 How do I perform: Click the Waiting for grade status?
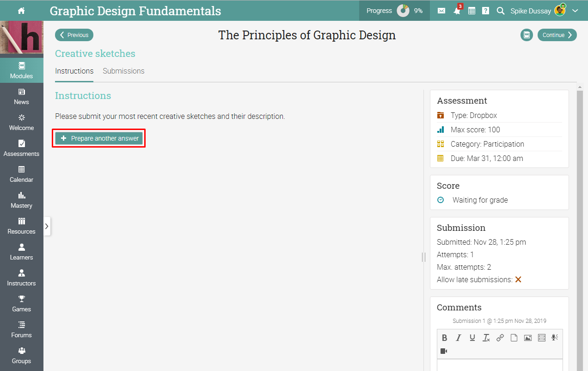[480, 200]
